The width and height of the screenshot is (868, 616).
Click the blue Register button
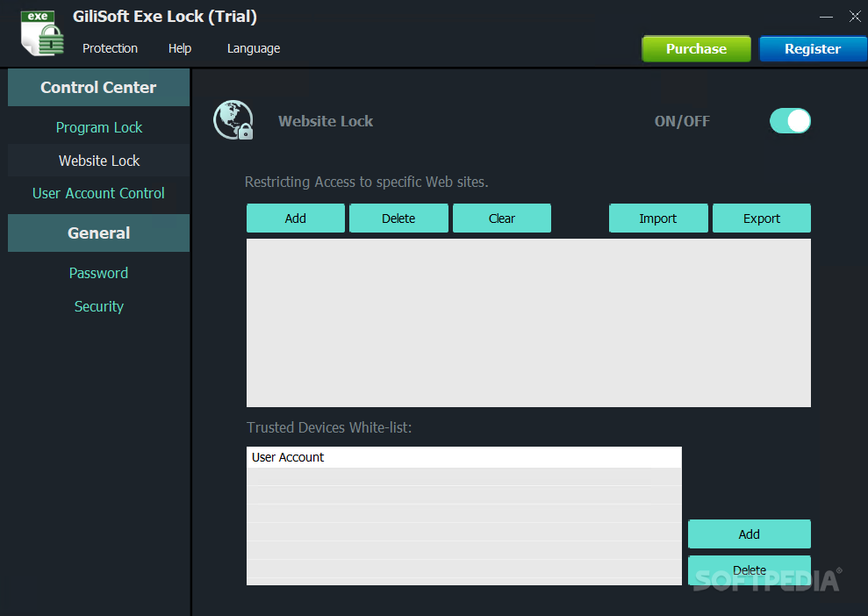point(813,49)
